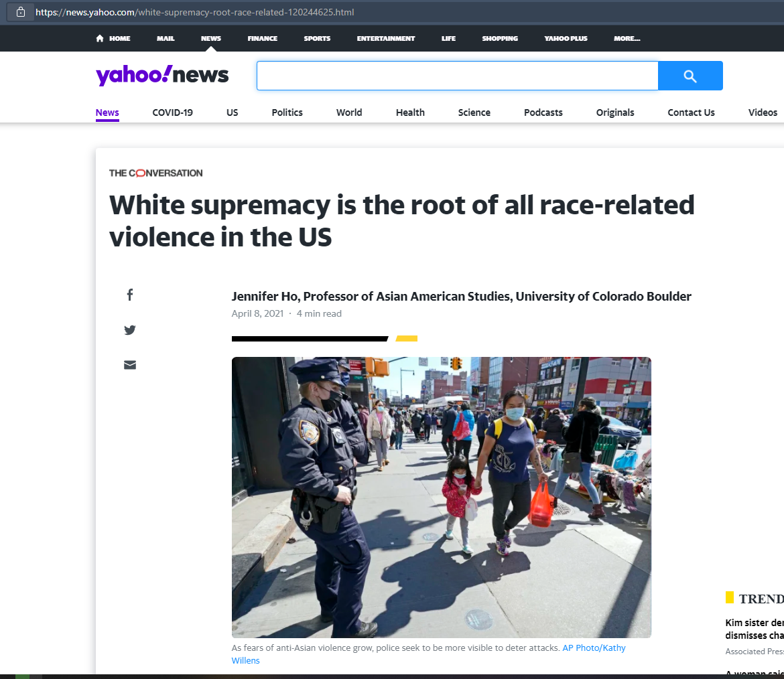Open Life in top bar

448,38
